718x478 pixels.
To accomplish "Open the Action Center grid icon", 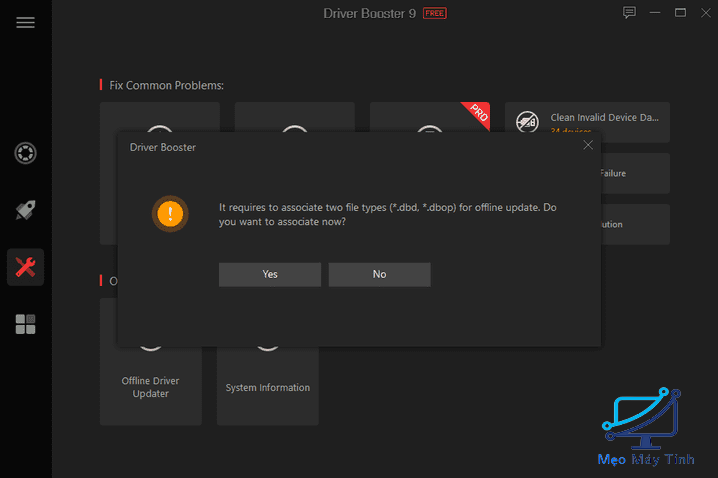I will tap(25, 324).
